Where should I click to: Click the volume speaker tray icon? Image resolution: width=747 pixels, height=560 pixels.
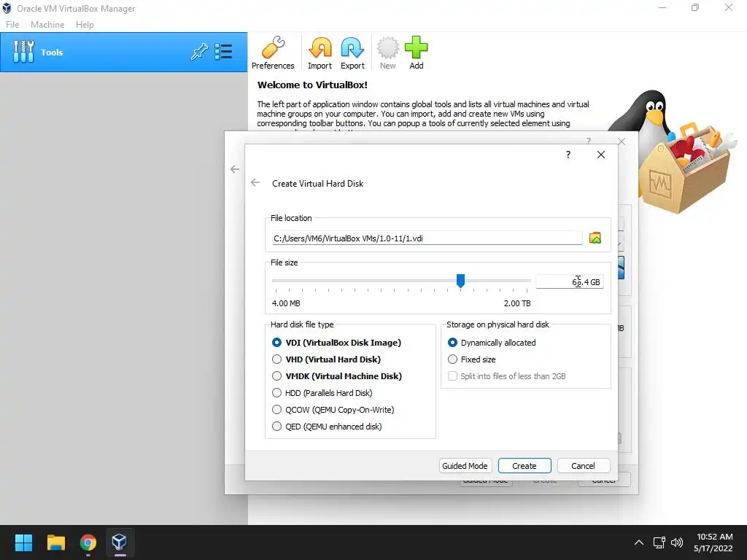pos(676,542)
